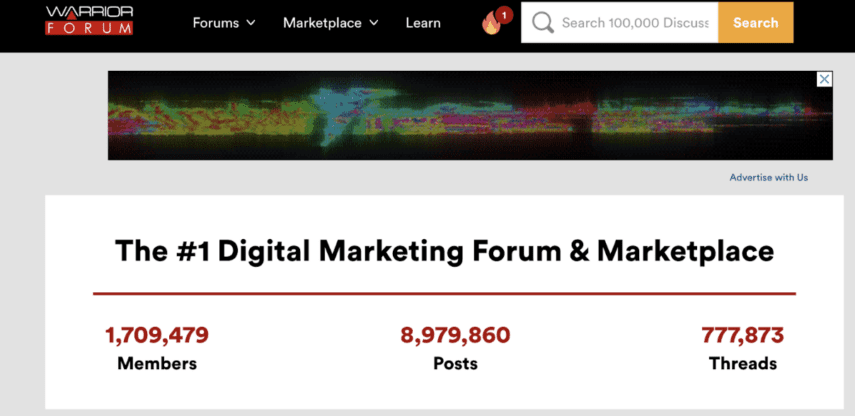The width and height of the screenshot is (855, 416).
Task: Follow the Advertise with Us link
Action: point(768,177)
